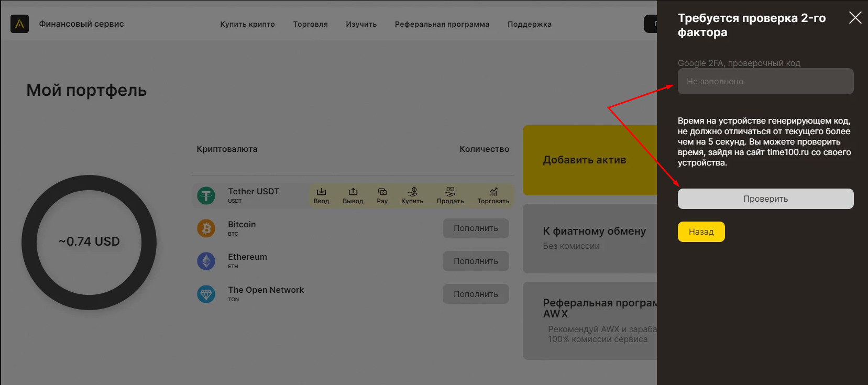
Task: Open the Купить крипто menu item
Action: pyautogui.click(x=247, y=24)
